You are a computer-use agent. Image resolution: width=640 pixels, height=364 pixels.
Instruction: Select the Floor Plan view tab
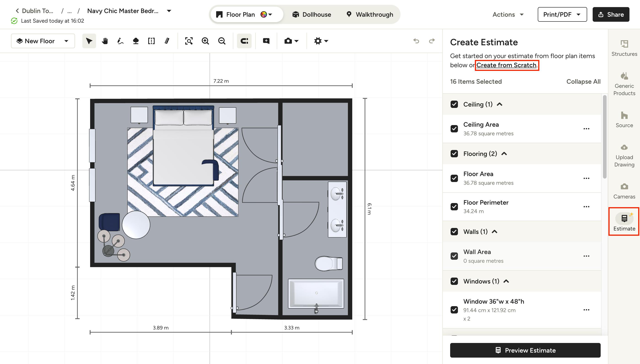pyautogui.click(x=235, y=14)
